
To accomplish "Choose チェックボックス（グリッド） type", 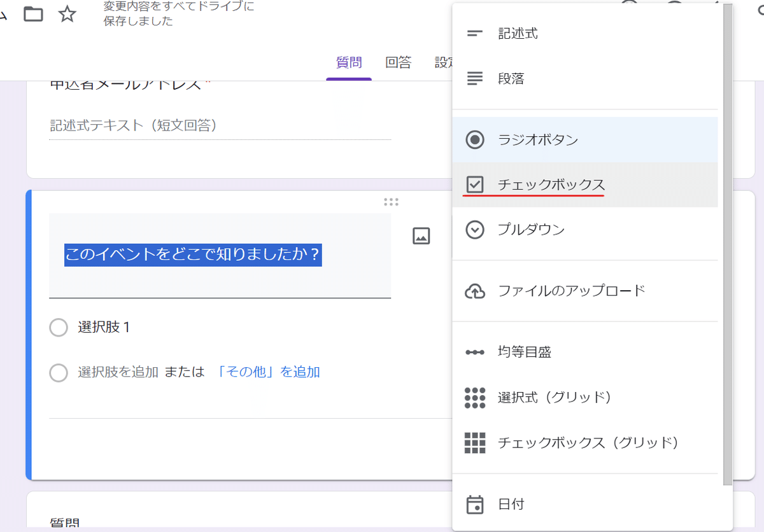I will [x=585, y=442].
